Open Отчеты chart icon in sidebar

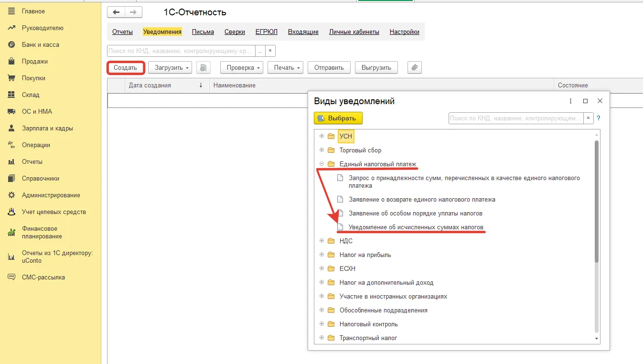(x=12, y=161)
